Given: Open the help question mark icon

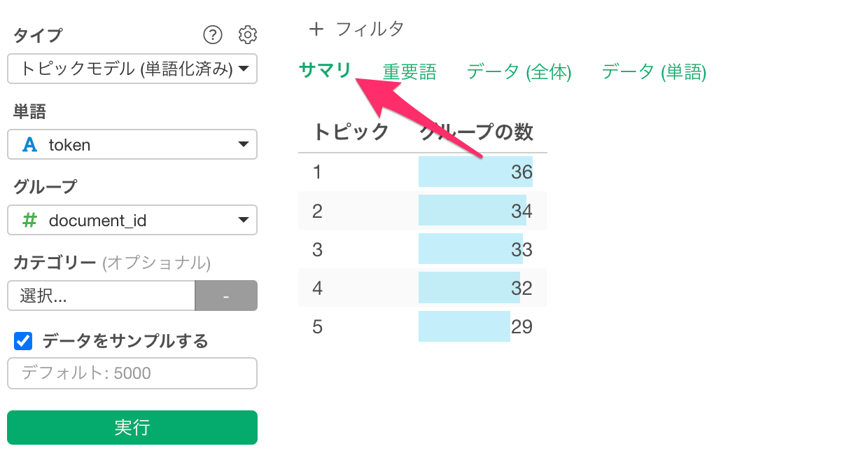Looking at the screenshot, I should coord(213,34).
